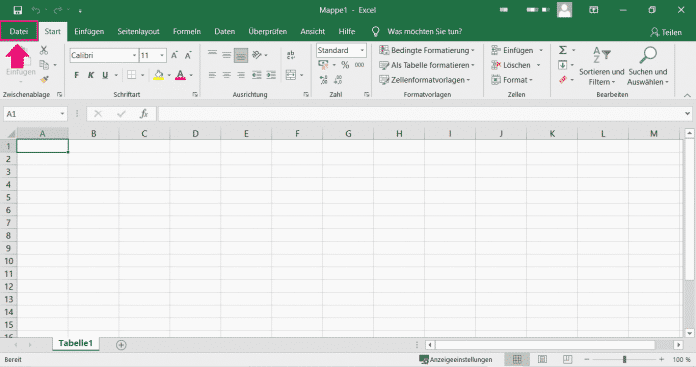Click Anzeigeeinstellungen in the status bar
The height and width of the screenshot is (367, 696).
456,359
